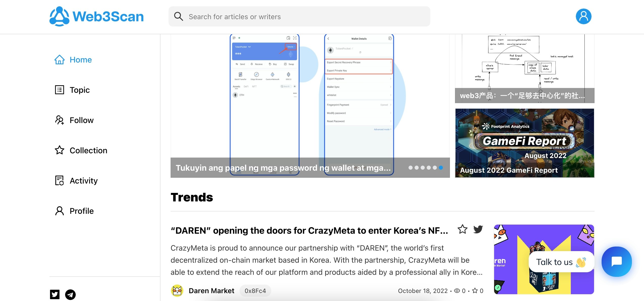
Task: Open the Twitter link in sidebar footer
Action: click(x=55, y=294)
